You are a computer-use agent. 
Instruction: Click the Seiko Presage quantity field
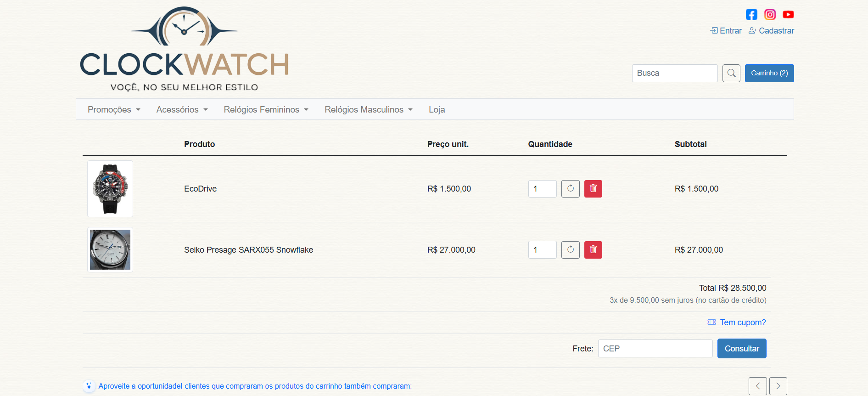click(542, 250)
